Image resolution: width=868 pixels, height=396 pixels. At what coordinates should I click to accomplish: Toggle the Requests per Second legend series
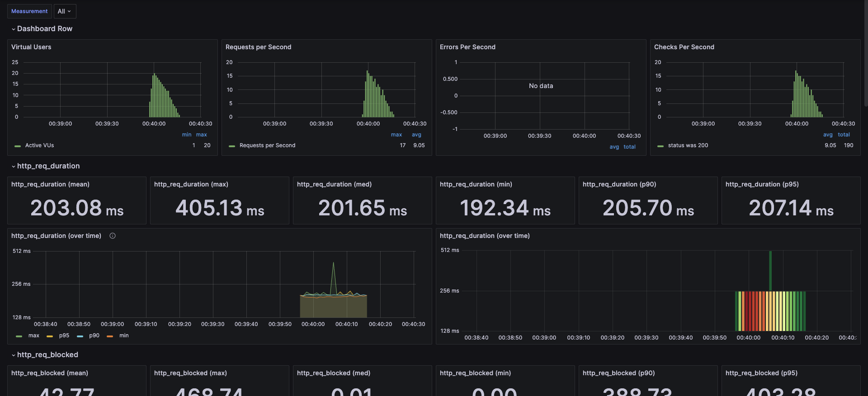(267, 145)
